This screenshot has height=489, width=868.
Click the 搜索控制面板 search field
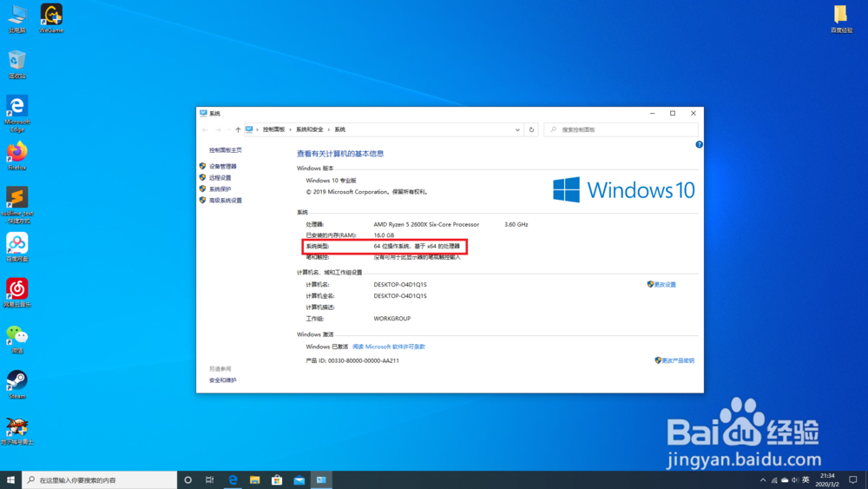621,129
